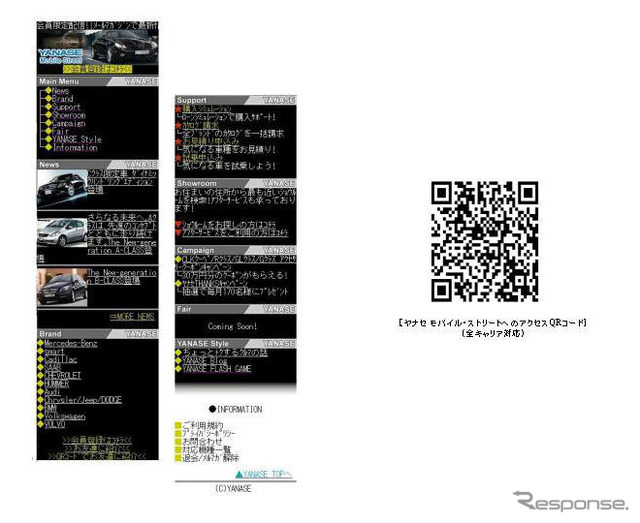Select the BMW brand link
This screenshot has height=523, width=640.
point(50,408)
